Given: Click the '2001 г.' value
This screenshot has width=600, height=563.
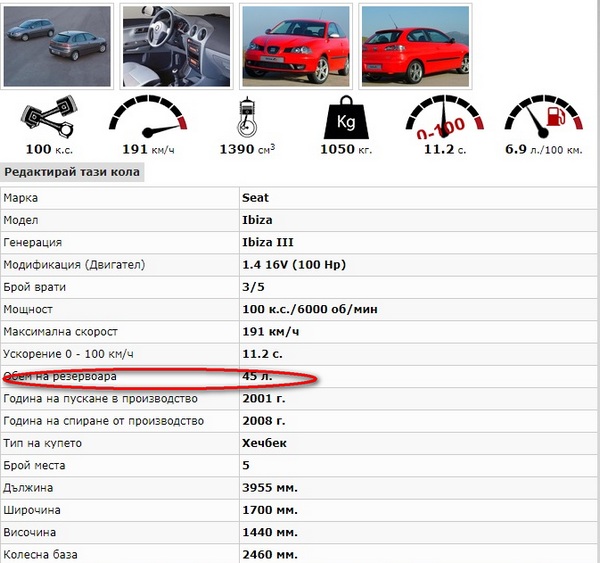Looking at the screenshot, I should click(264, 399).
